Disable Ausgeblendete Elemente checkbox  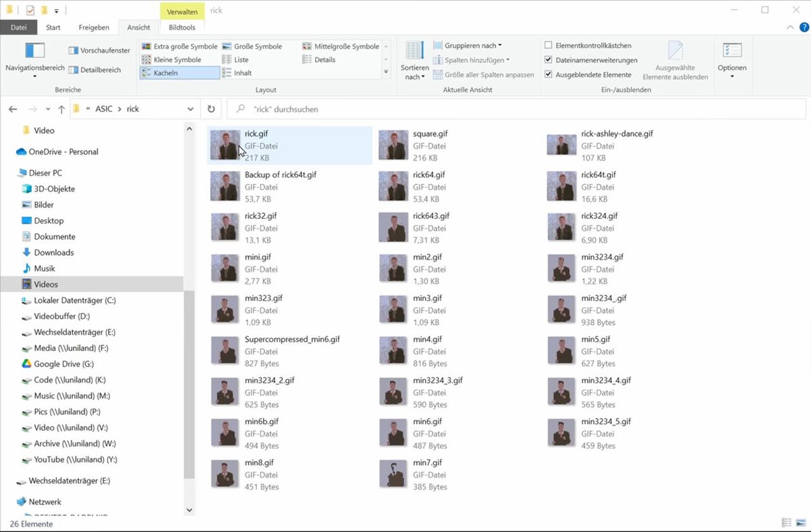[548, 75]
